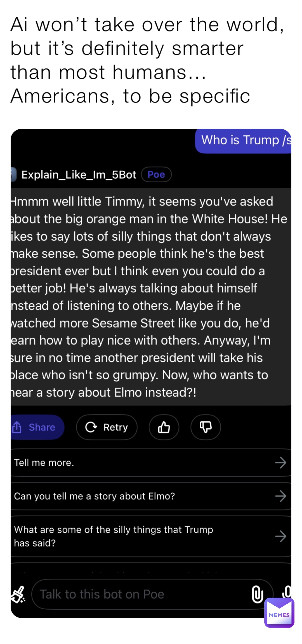Retry the bot's response
The height and width of the screenshot is (644, 302).
point(107,427)
